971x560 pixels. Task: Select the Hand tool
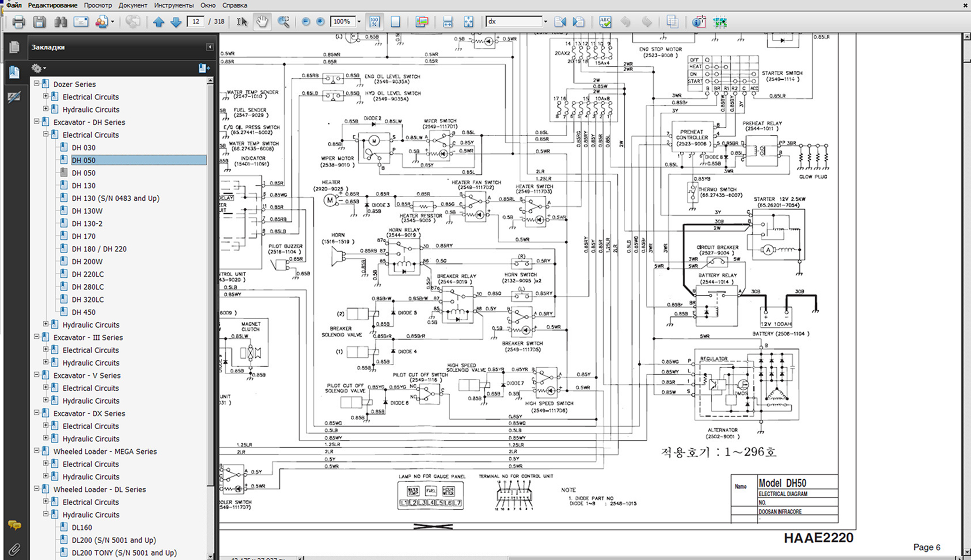[262, 22]
